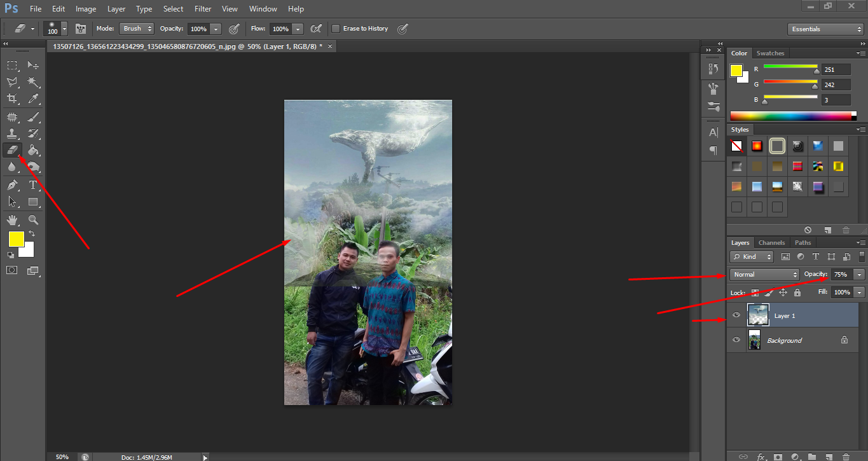Add a layer mask to Layer 1
The image size is (868, 461).
click(x=778, y=457)
